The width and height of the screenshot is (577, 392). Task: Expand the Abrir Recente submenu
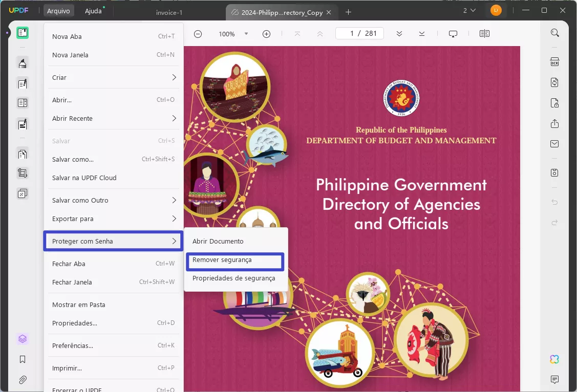[113, 118]
